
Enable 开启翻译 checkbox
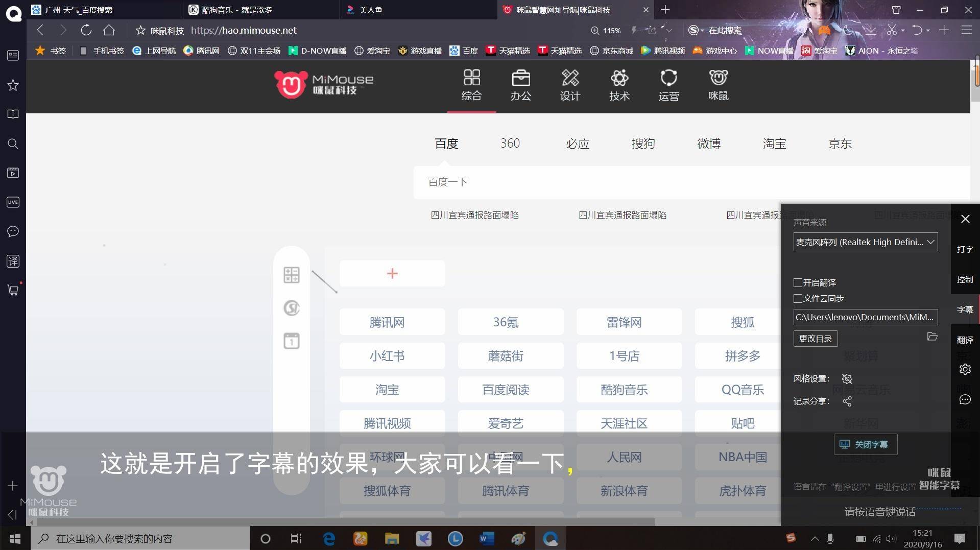(798, 282)
